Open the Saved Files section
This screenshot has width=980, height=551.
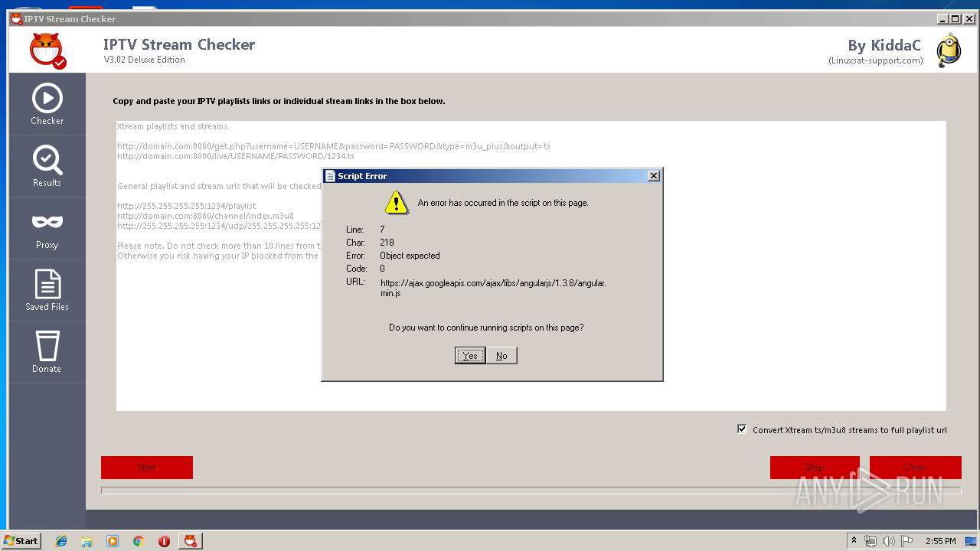(x=47, y=290)
